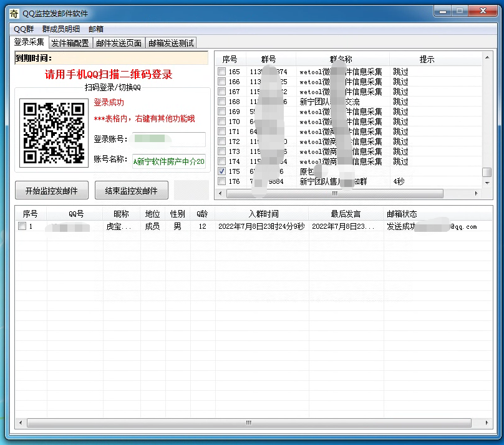Click the group list scroll down arrow
Image resolution: width=504 pixels, height=445 pixels.
coord(487,183)
